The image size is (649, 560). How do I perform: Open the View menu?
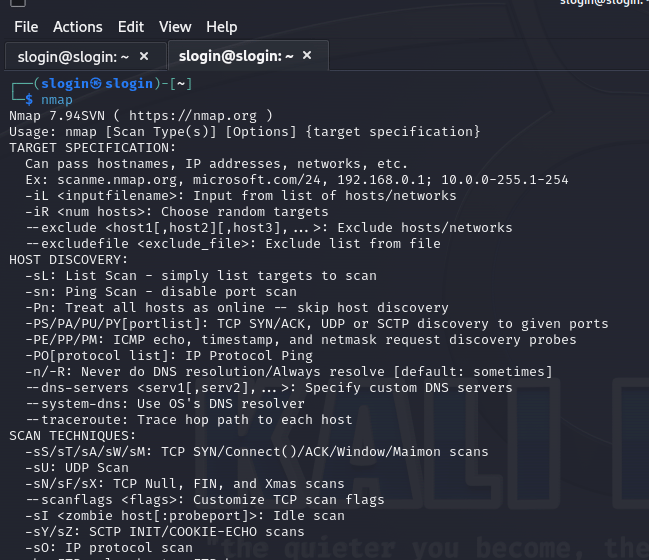pyautogui.click(x=175, y=27)
